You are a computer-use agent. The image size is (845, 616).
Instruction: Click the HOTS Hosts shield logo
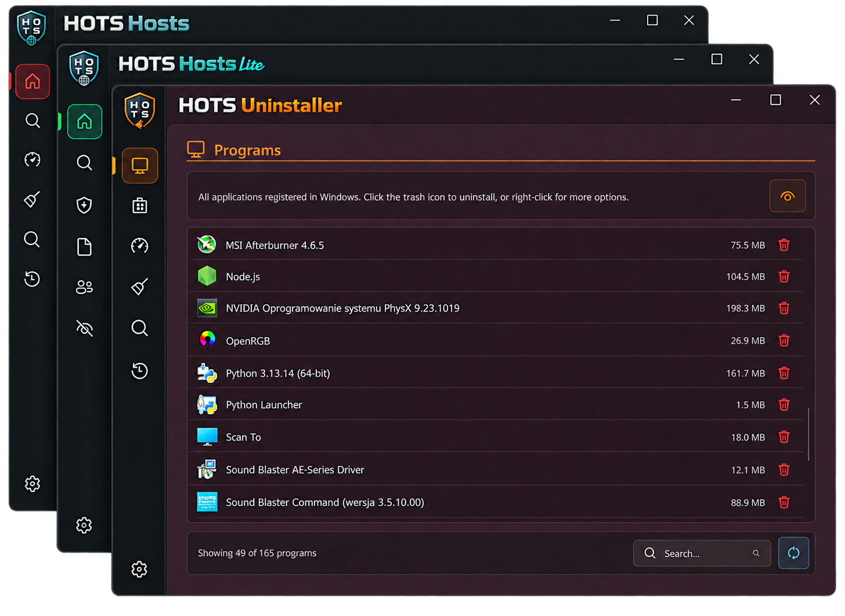[31, 27]
